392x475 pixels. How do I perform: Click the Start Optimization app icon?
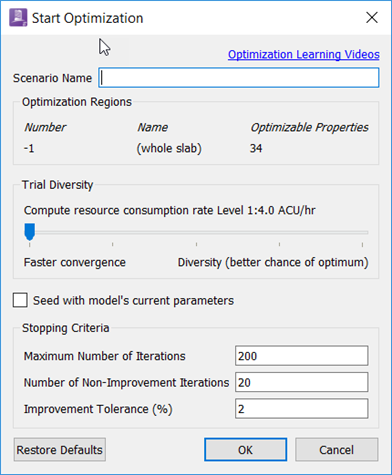pos(18,18)
